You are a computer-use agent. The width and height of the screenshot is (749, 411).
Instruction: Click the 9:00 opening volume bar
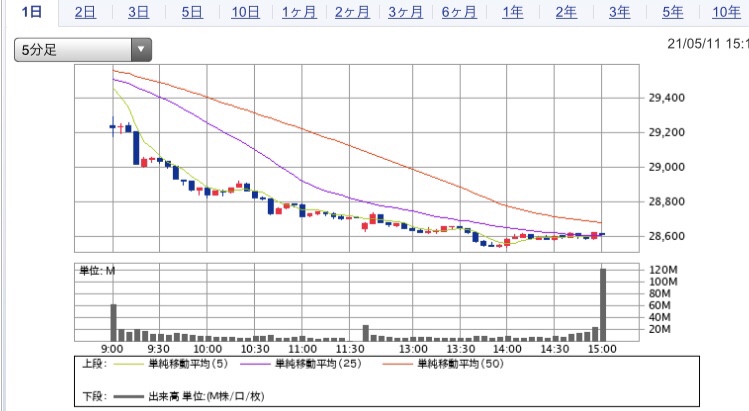(x=114, y=323)
